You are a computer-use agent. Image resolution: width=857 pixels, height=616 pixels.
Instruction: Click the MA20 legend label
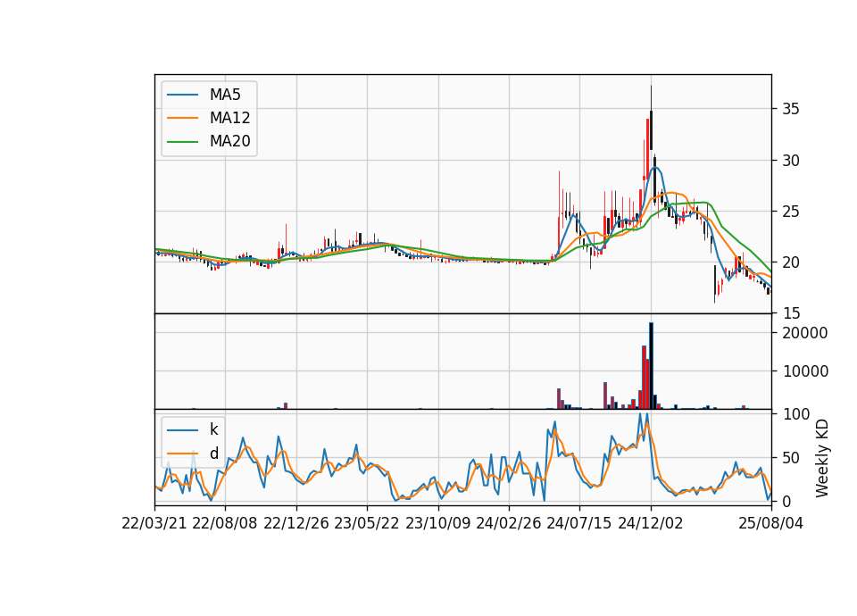pos(229,141)
